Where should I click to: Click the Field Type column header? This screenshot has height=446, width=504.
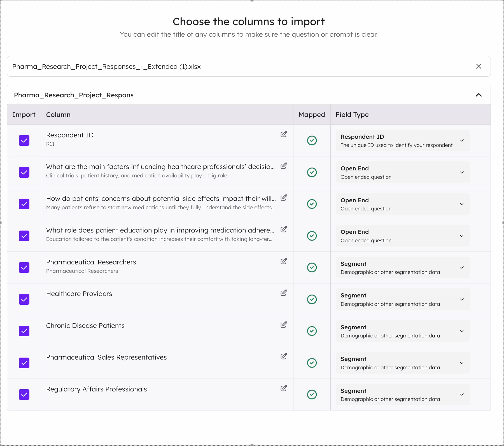(x=352, y=115)
